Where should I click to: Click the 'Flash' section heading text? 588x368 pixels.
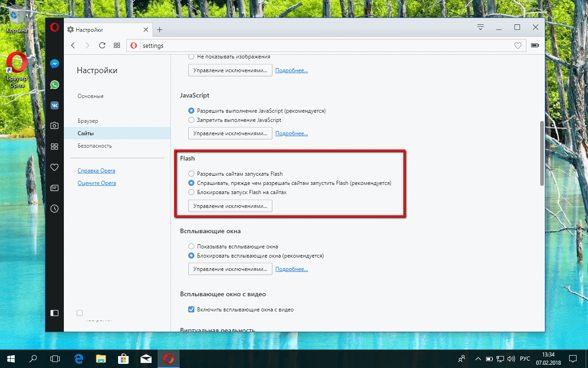pos(187,158)
